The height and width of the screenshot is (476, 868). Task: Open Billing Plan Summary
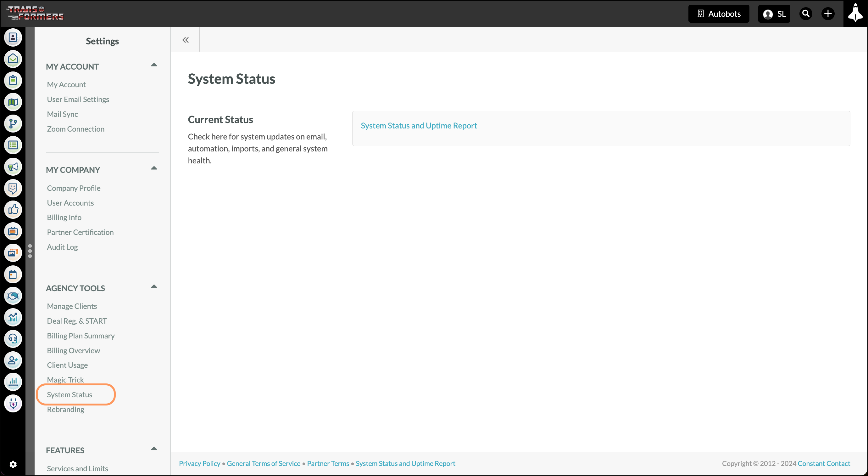pyautogui.click(x=81, y=336)
